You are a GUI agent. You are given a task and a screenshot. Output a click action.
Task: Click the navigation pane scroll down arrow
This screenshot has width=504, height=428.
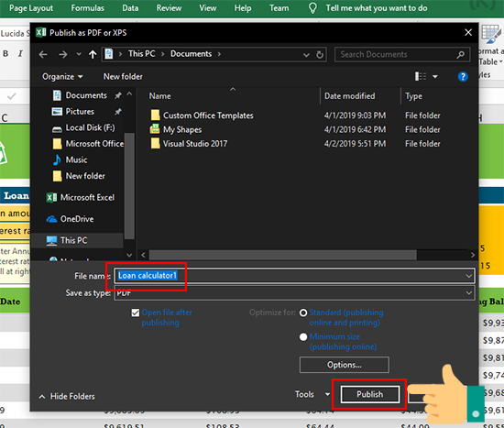click(129, 256)
